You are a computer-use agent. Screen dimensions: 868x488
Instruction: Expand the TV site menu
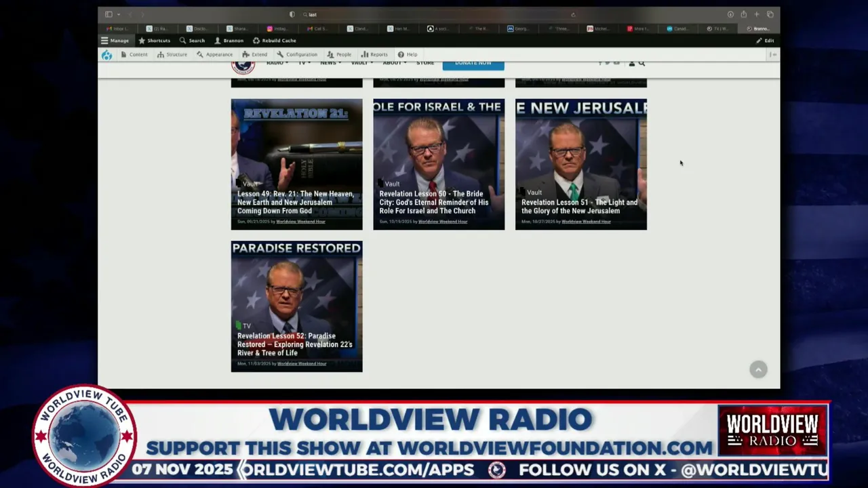click(304, 63)
